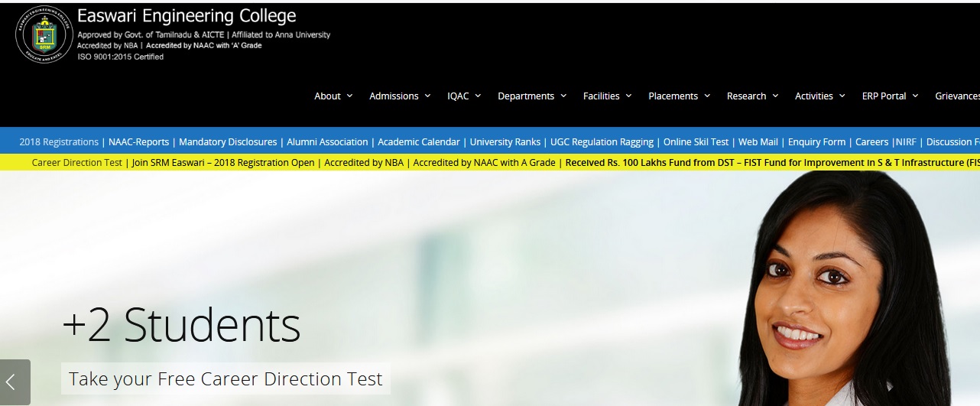The width and height of the screenshot is (980, 406).
Task: Click Career Direction Test in yellow ticker
Action: (x=77, y=163)
